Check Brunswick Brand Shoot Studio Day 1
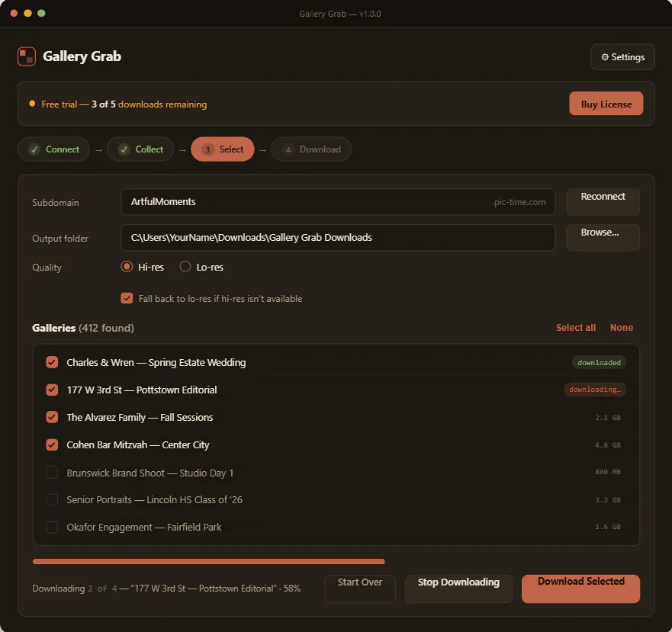The image size is (672, 632). (52, 472)
